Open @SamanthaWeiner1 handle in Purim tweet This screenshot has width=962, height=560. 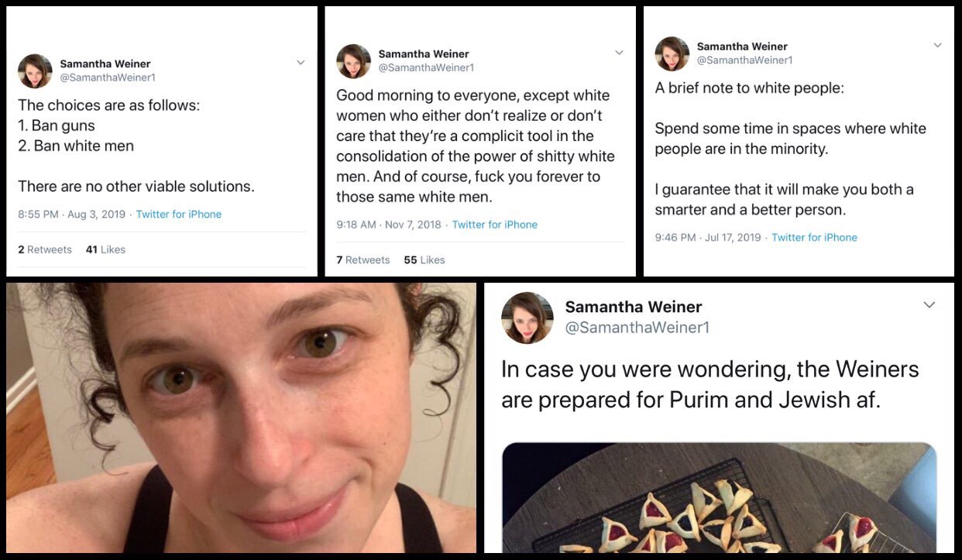tap(637, 328)
